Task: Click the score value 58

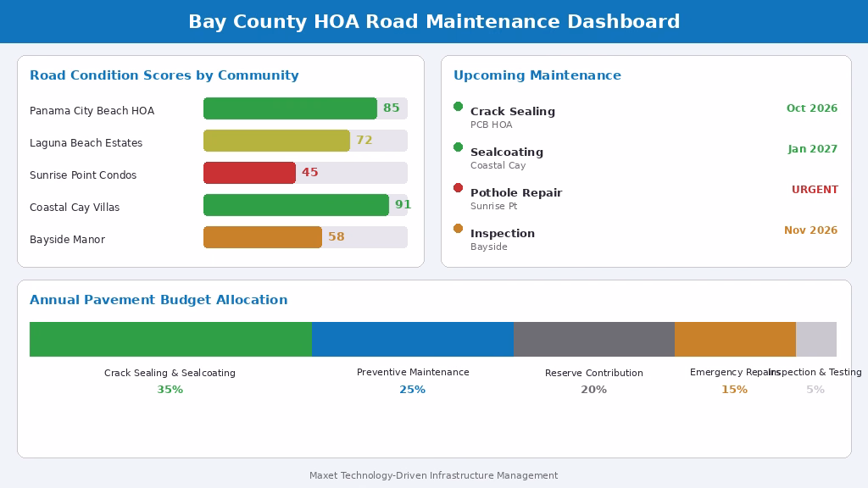Action: pos(337,236)
